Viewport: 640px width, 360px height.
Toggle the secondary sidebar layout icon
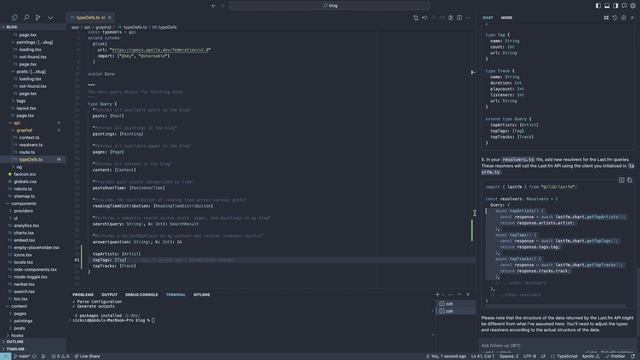point(616,6)
